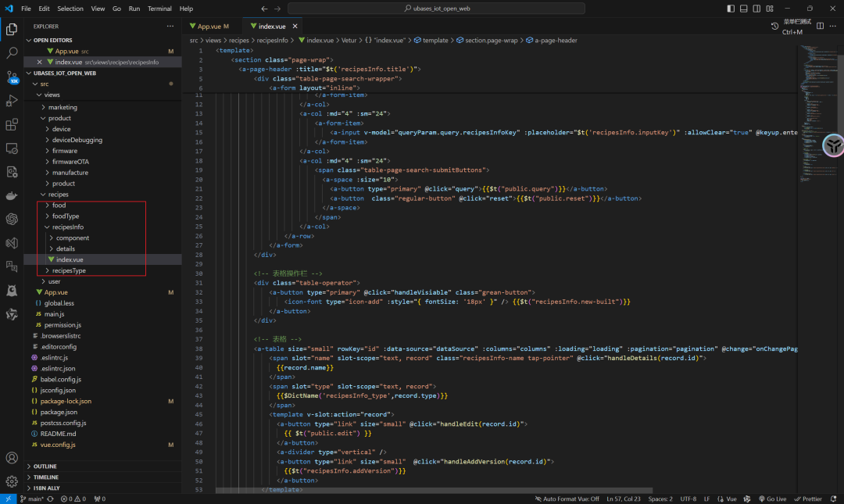Image resolution: width=844 pixels, height=504 pixels.
Task: Open the Accounts icon in activity bar
Action: (x=12, y=458)
